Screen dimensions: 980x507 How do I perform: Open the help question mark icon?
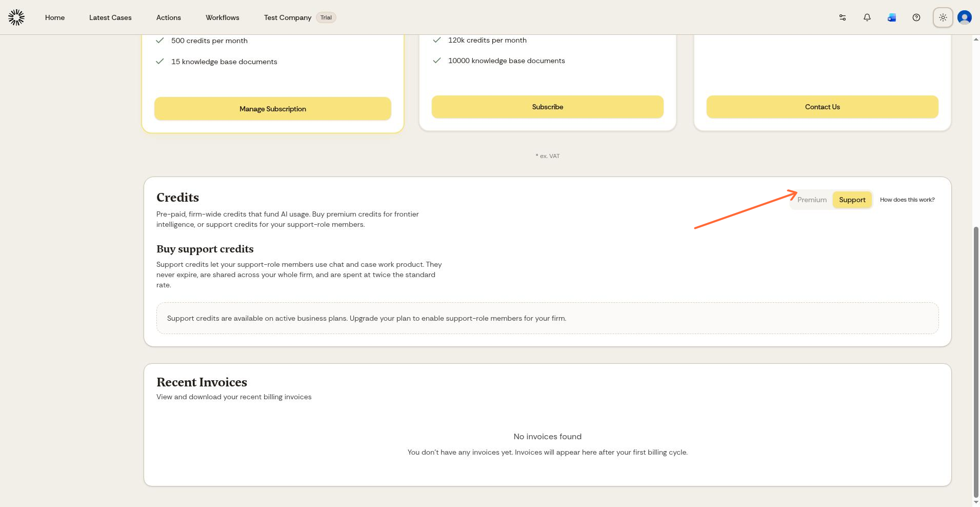(x=916, y=17)
